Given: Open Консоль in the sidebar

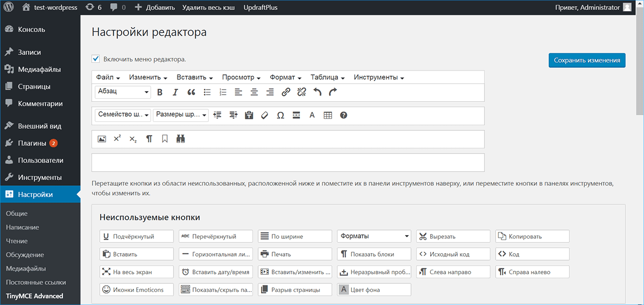Looking at the screenshot, I should (40, 29).
